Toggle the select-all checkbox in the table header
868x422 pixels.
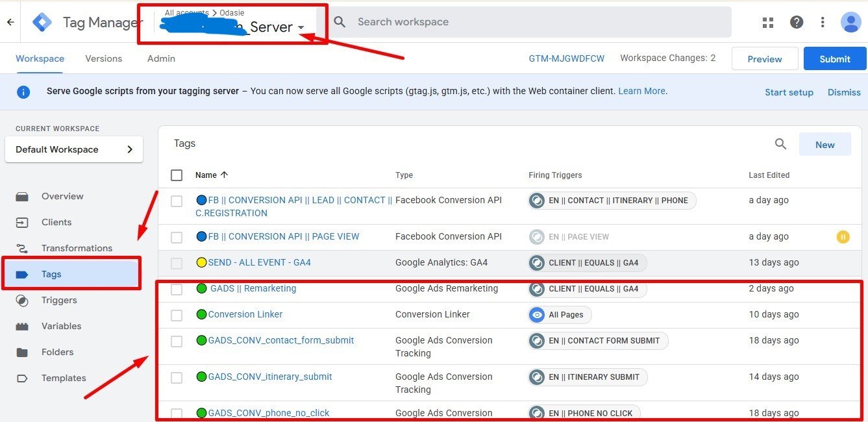(x=177, y=175)
